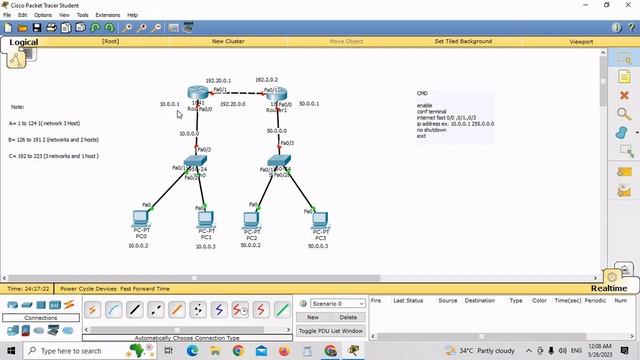Screen dimensions: 640x360
Task: Save the project with the floppy disk icon
Action: pos(37,28)
